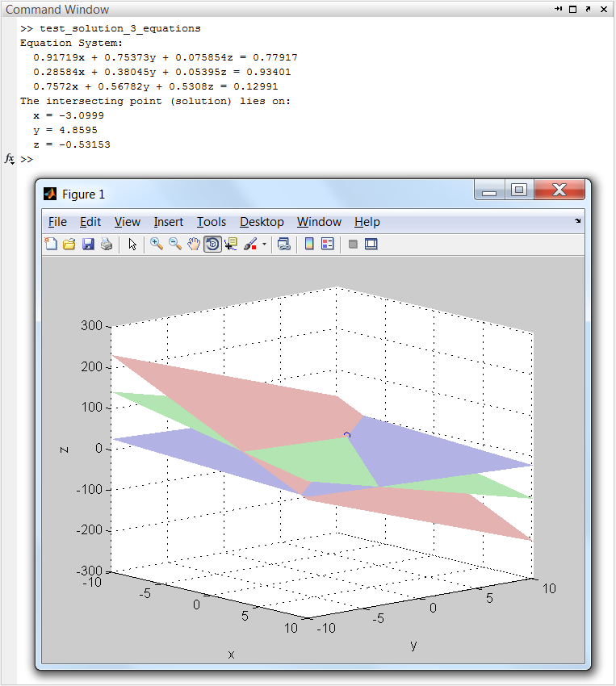
Task: Click the New Figure icon
Action: tap(51, 245)
